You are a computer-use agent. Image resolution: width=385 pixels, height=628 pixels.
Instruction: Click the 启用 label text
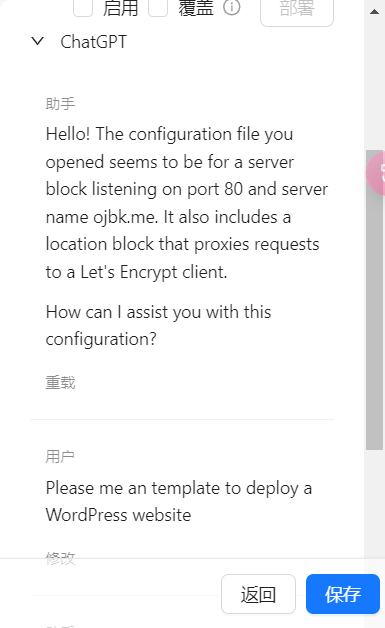[120, 8]
